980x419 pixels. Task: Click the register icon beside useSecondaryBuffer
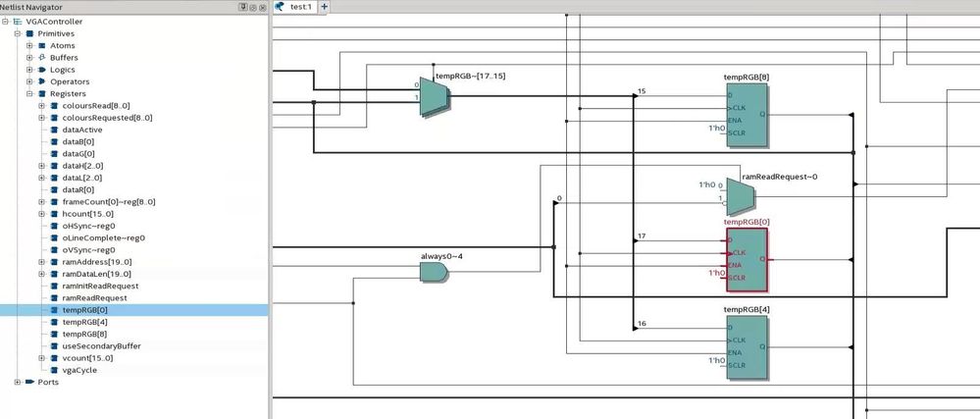click(54, 345)
